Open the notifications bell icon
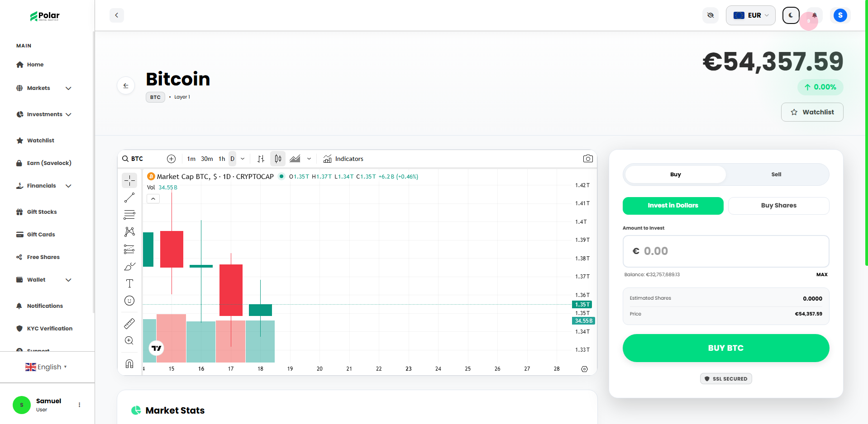 pyautogui.click(x=815, y=15)
